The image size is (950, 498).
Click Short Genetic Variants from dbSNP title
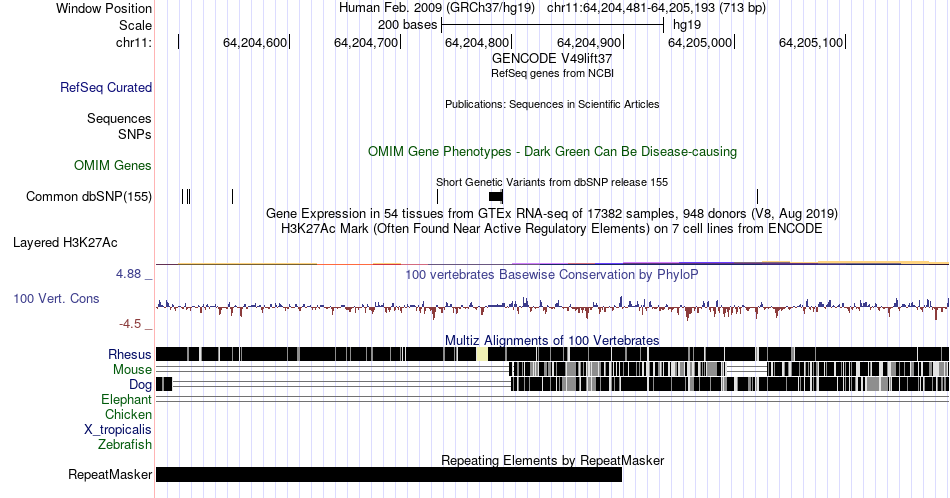(552, 182)
